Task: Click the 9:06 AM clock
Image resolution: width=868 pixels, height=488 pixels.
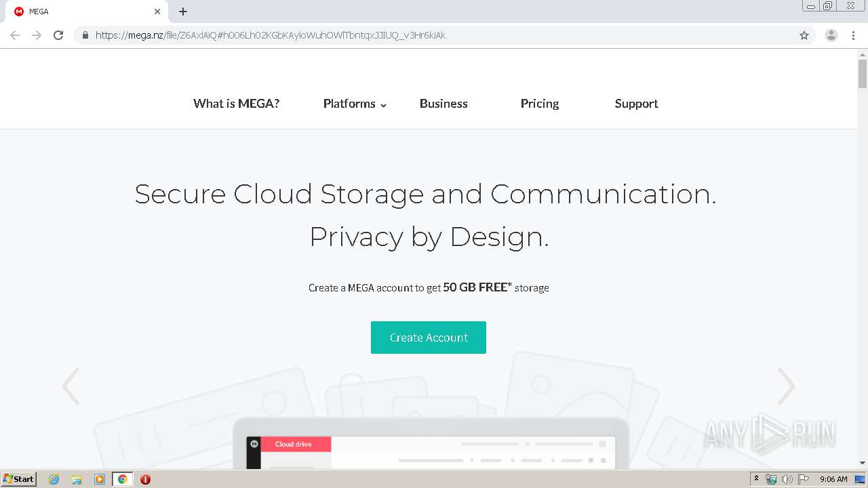Action: coord(833,479)
